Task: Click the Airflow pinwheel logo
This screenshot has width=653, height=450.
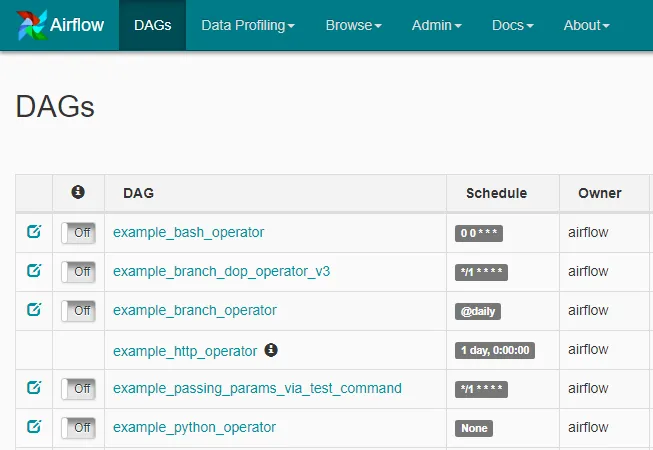Action: [32, 25]
